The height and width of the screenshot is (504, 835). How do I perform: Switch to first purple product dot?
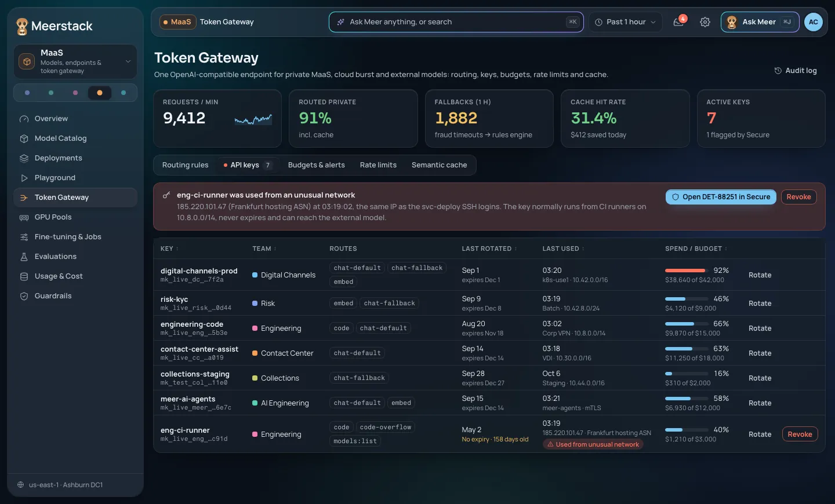coord(27,93)
